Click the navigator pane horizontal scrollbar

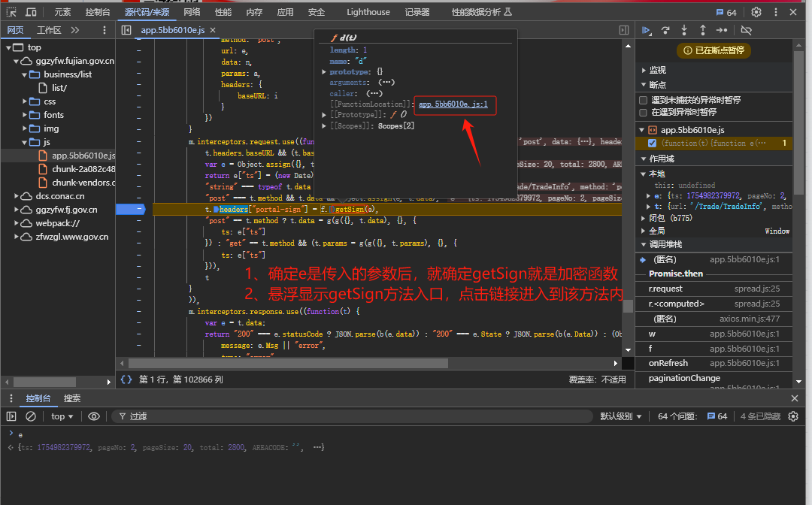tap(44, 382)
